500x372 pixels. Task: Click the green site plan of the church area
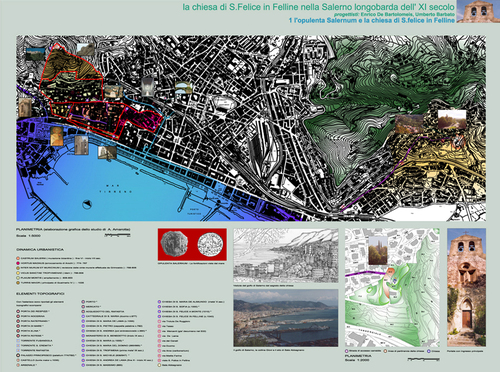[x=392, y=288]
